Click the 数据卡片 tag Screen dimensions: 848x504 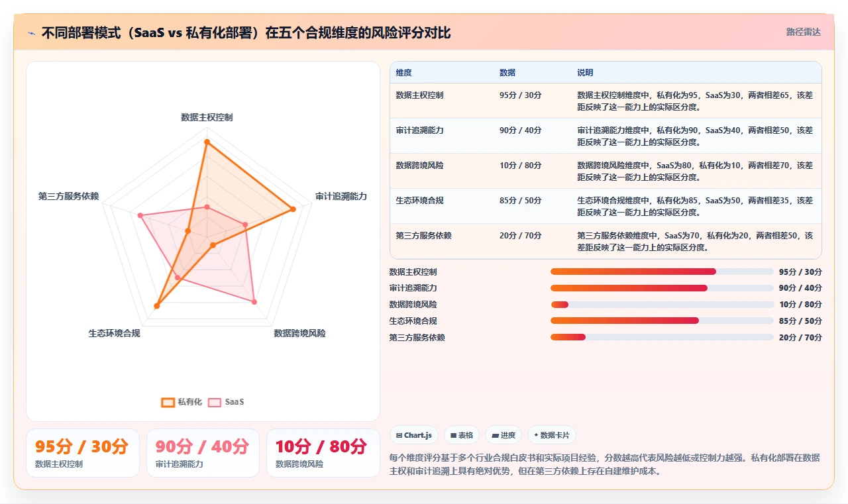552,435
